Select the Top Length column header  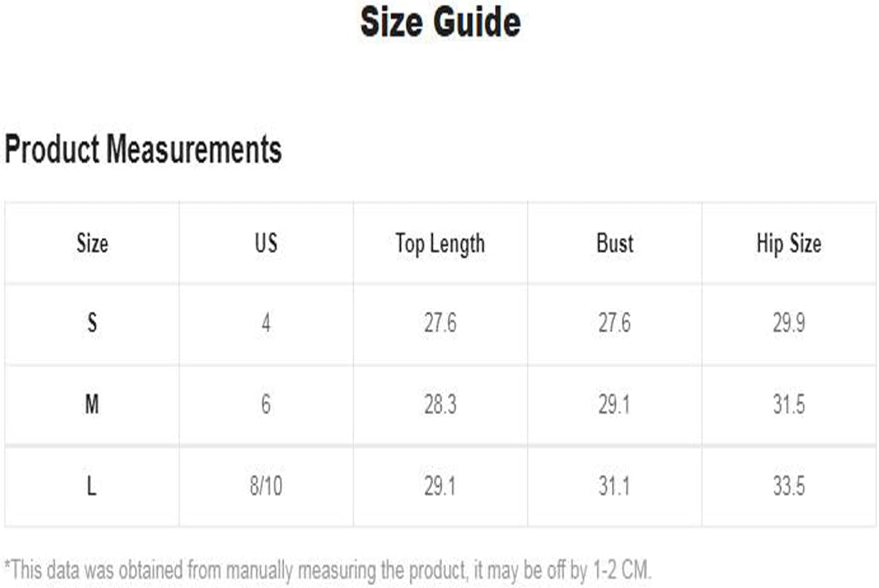tap(440, 243)
